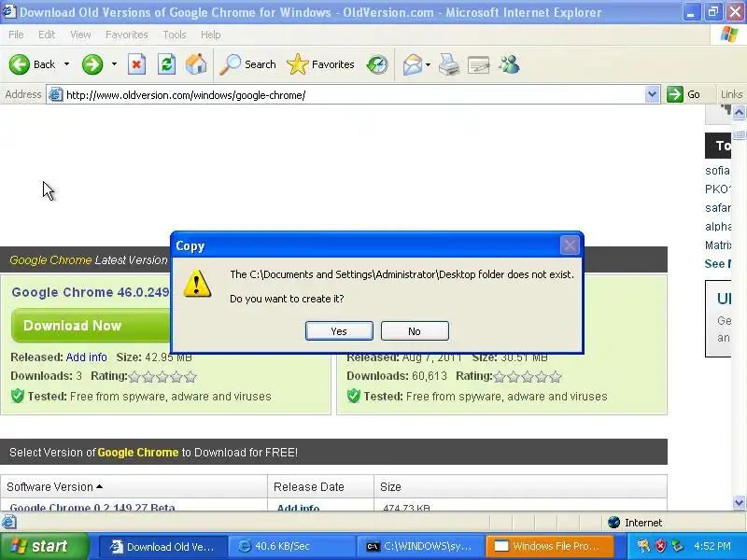
Task: Close the Copy dialog with X
Action: [x=570, y=245]
